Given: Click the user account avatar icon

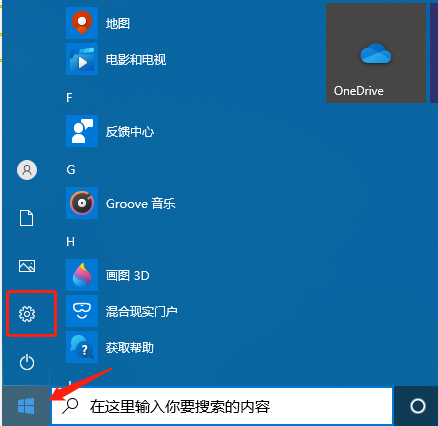Looking at the screenshot, I should (27, 170).
